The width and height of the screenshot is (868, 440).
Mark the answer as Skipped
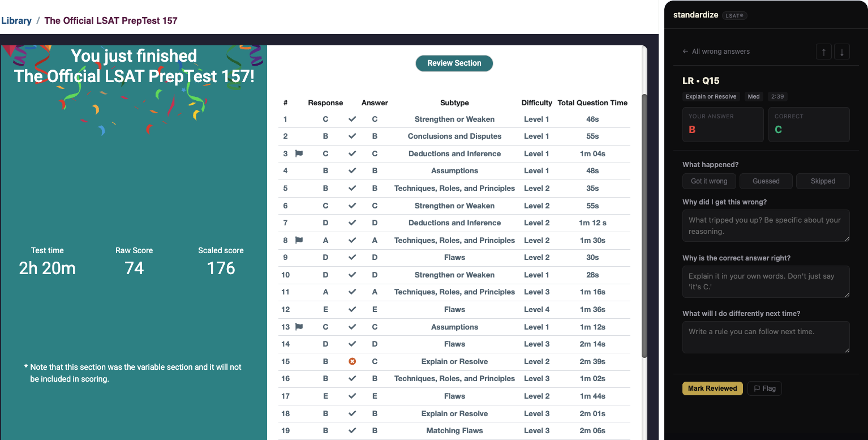click(x=822, y=181)
